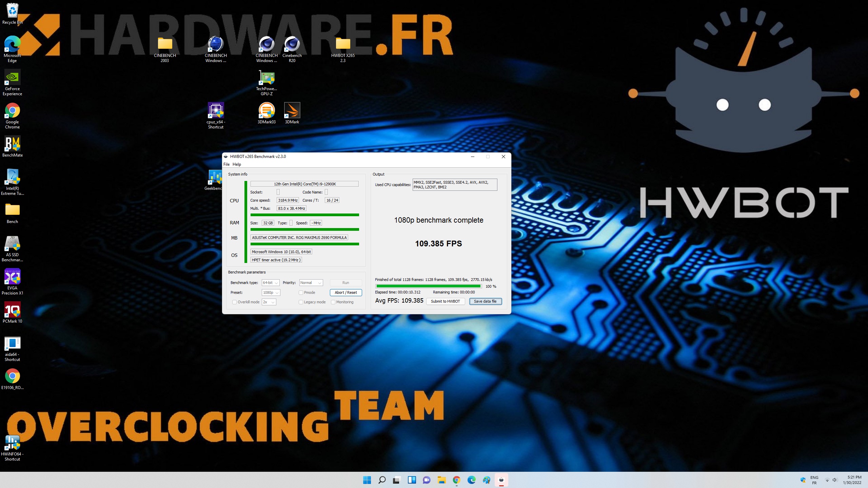Select the Cinebench R20 desktop shortcut
The height and width of the screenshot is (488, 868).
click(292, 49)
